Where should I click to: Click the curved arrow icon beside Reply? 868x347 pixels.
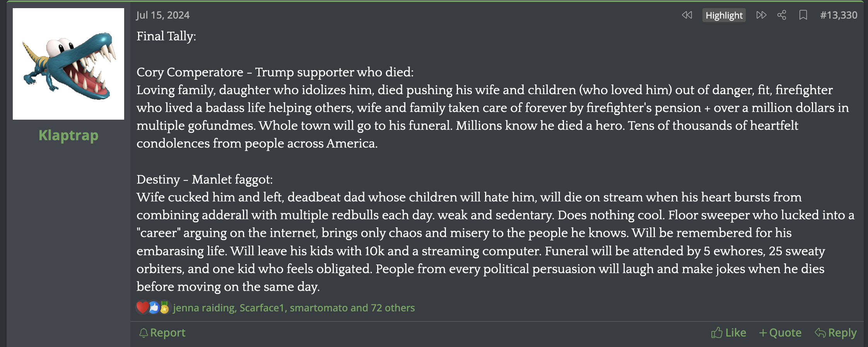coord(820,333)
